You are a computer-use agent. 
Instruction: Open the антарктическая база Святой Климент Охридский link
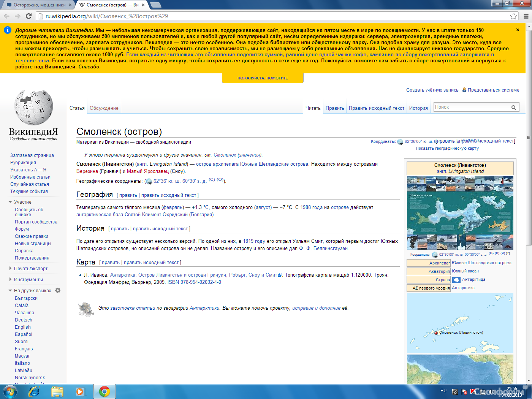click(x=132, y=215)
